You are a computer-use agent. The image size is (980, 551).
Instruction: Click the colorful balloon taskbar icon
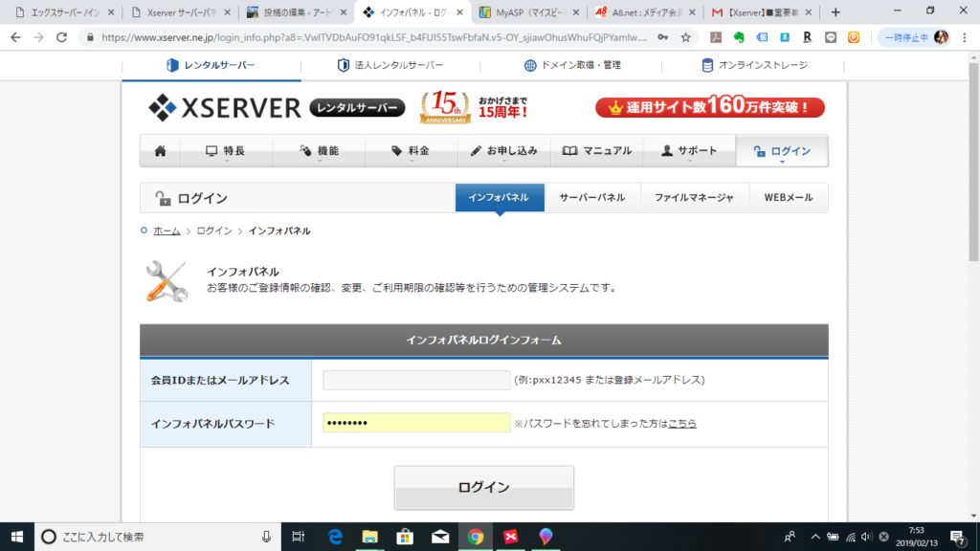[546, 537]
